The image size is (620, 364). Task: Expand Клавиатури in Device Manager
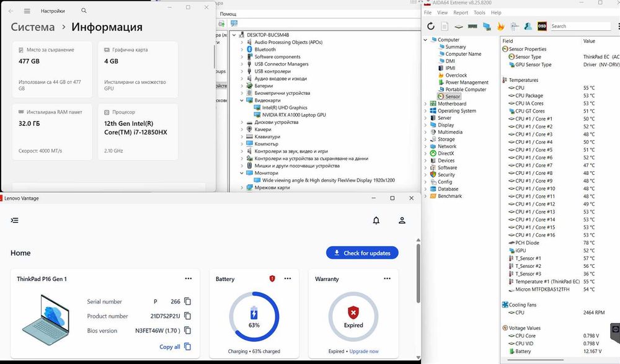(242, 136)
